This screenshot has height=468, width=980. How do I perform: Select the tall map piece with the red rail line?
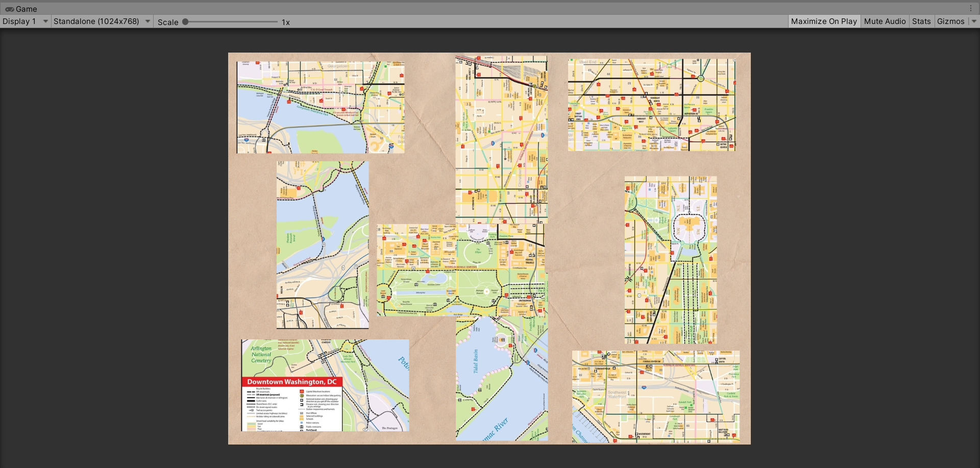501,140
